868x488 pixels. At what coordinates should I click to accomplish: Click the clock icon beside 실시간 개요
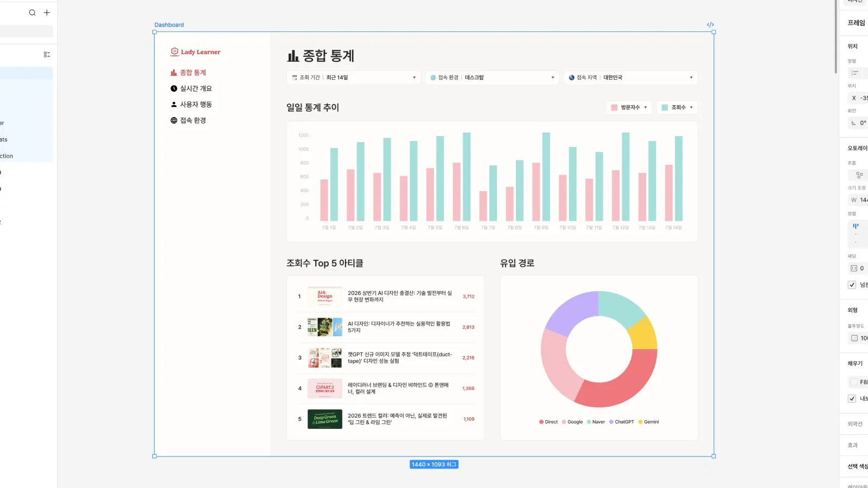[x=174, y=88]
